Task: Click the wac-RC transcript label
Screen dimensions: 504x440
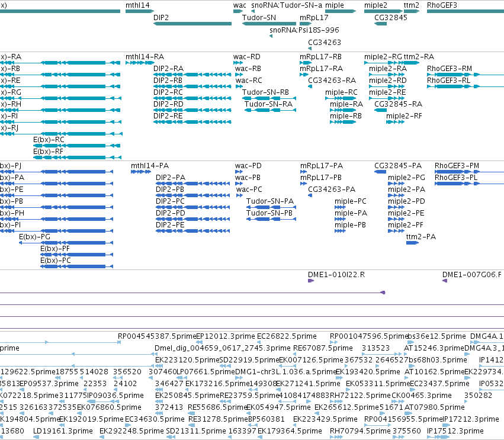Action: (x=249, y=81)
